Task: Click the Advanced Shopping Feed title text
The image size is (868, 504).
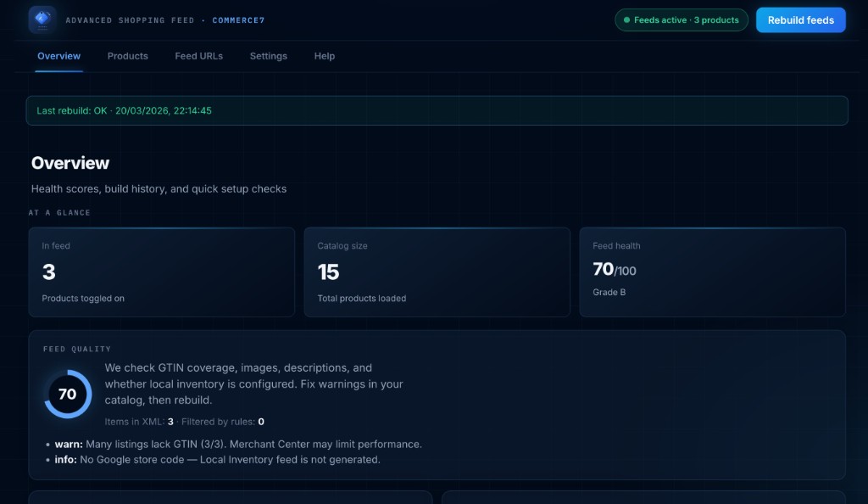Action: pyautogui.click(x=129, y=20)
